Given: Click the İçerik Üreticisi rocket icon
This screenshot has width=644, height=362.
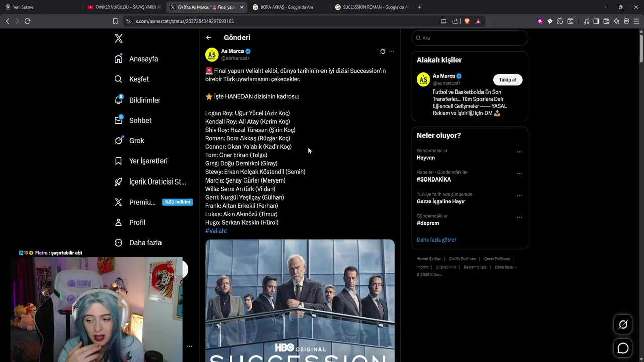Looking at the screenshot, I should tap(118, 182).
